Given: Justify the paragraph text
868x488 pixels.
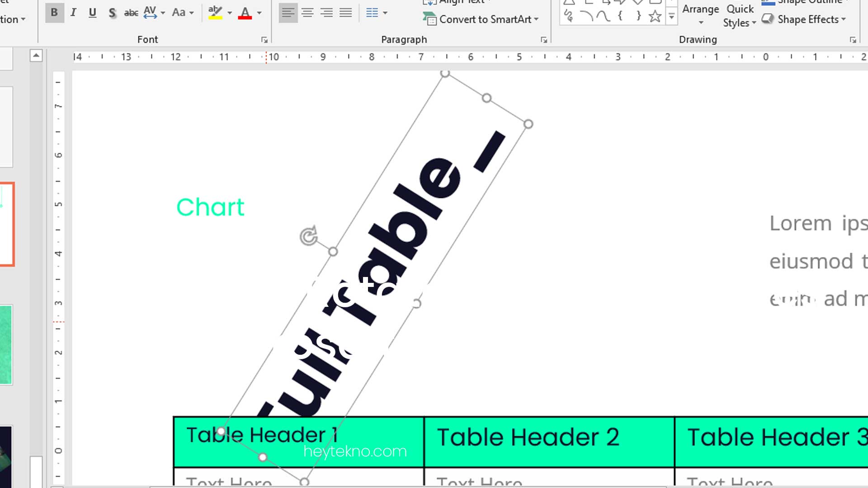Looking at the screenshot, I should pyautogui.click(x=345, y=13).
